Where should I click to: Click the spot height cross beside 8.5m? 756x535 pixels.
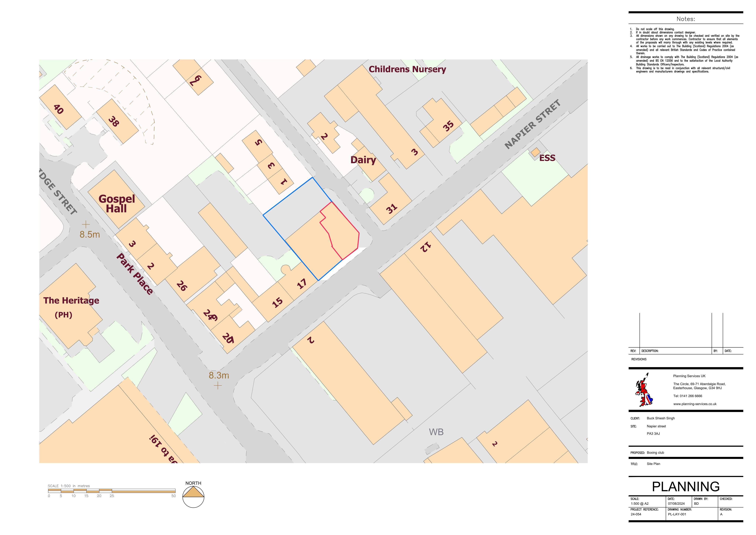point(86,224)
